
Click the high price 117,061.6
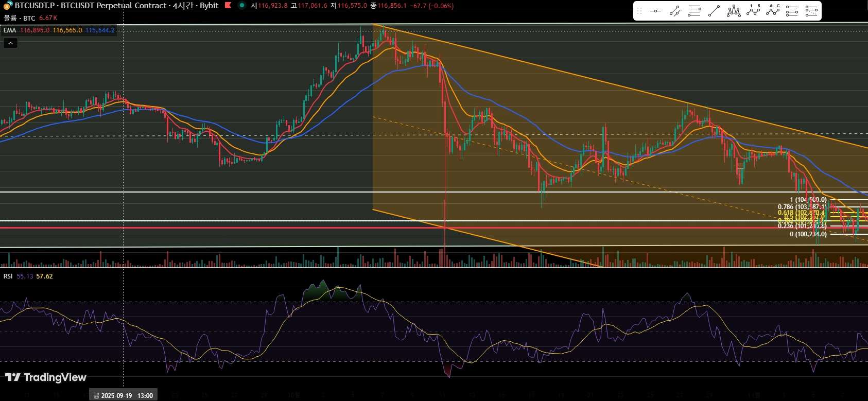point(312,6)
